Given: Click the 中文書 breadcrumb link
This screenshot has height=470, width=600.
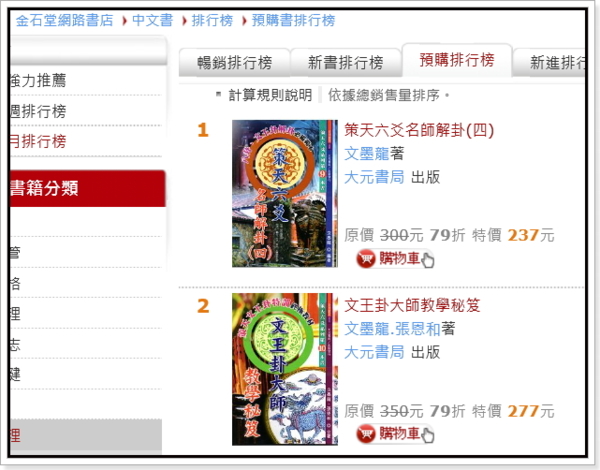Looking at the screenshot, I should [153, 20].
